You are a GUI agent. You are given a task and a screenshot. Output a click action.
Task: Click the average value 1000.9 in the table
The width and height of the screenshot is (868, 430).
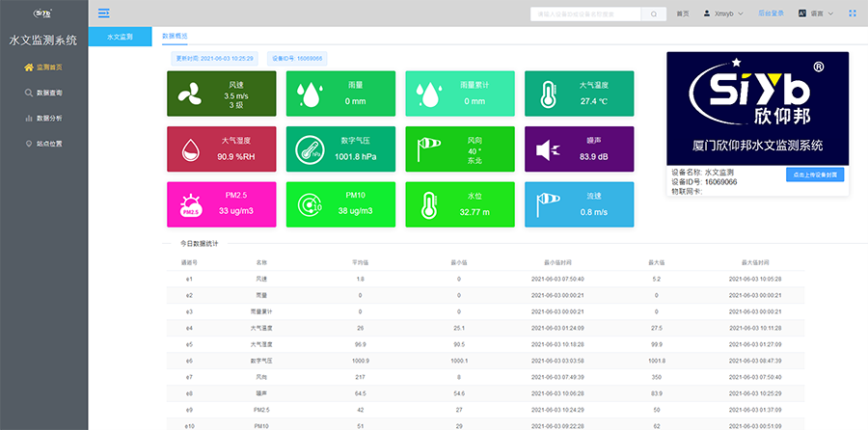[361, 361]
